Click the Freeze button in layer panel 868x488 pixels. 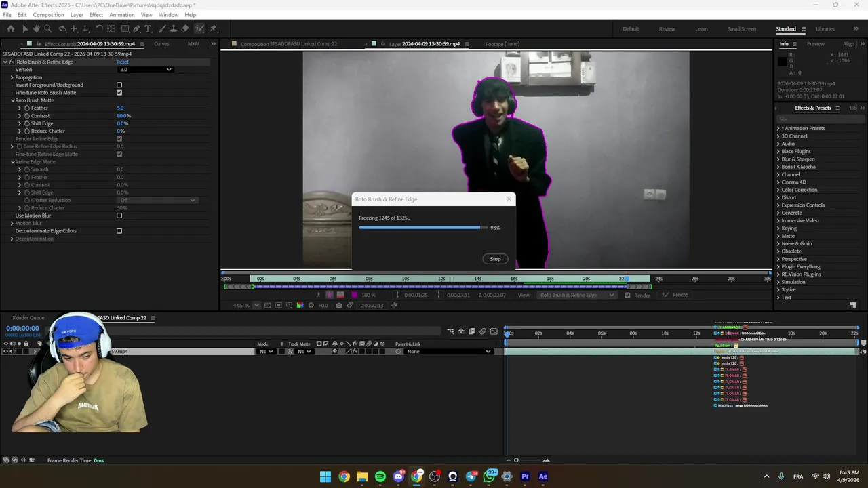click(x=675, y=295)
